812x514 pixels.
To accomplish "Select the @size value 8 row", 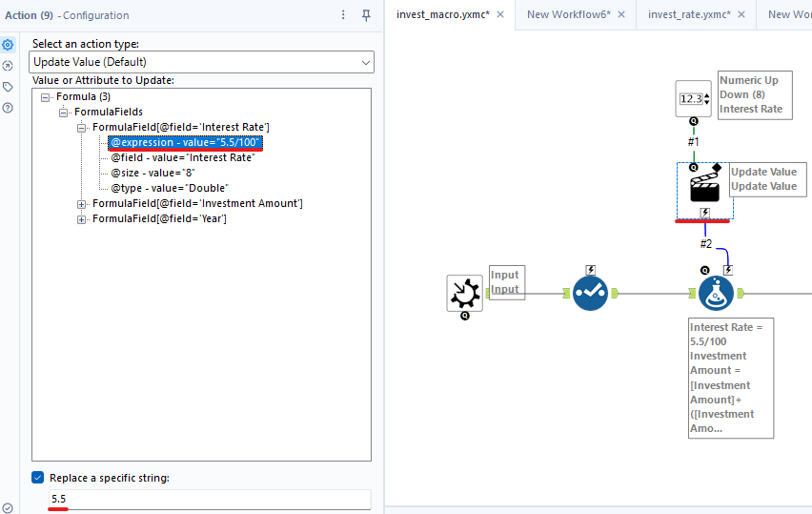I will [152, 173].
